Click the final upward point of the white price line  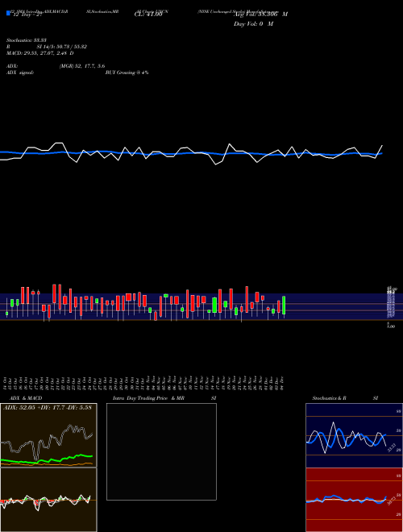pos(382,146)
